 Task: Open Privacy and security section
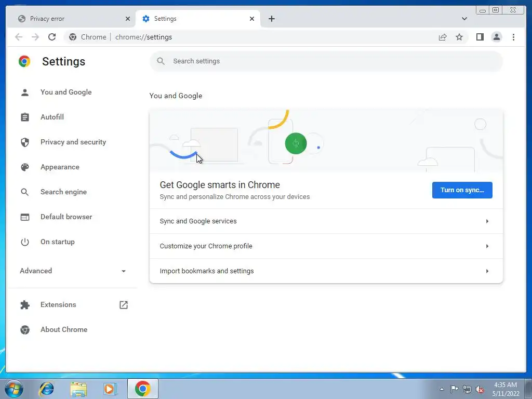(73, 142)
